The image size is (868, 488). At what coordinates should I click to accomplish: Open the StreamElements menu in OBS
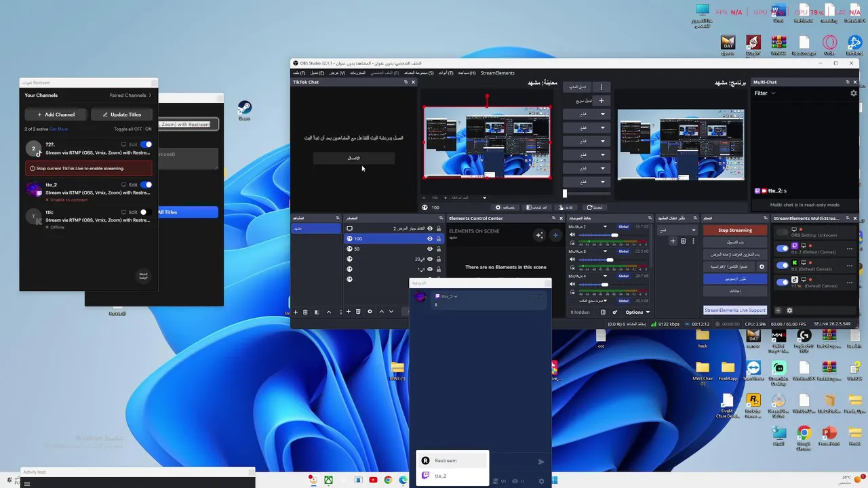tap(498, 73)
